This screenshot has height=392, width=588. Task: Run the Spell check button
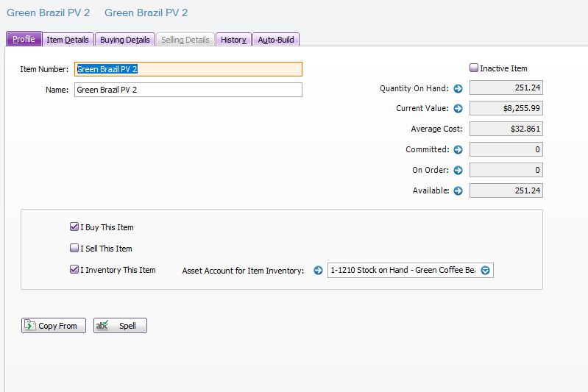pos(120,326)
